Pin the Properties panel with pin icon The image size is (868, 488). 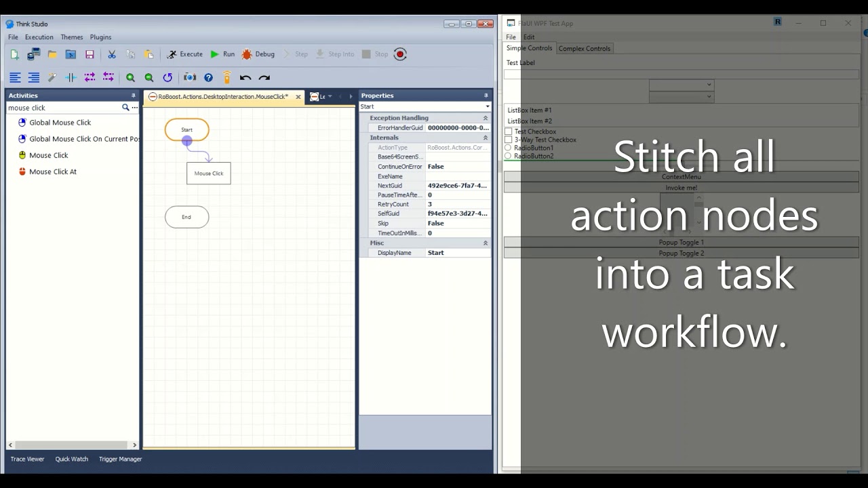tap(486, 96)
